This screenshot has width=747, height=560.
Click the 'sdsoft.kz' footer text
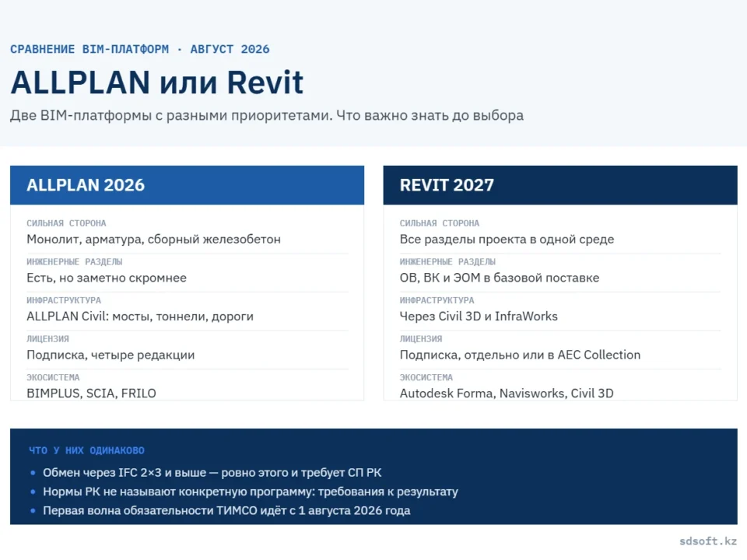coord(708,541)
